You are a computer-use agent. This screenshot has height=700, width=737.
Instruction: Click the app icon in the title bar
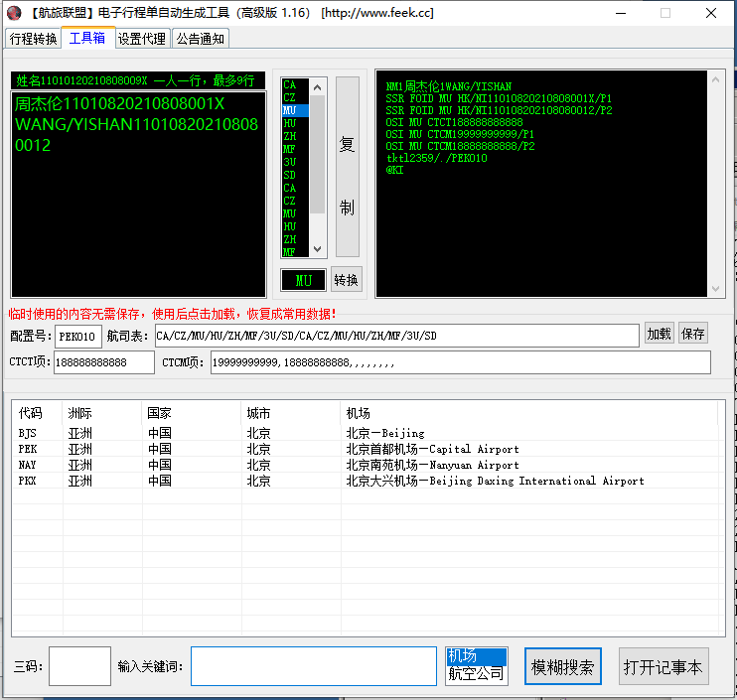pyautogui.click(x=14, y=13)
